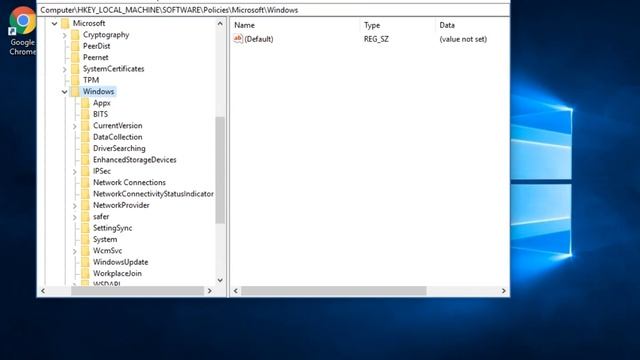Collapse the Microsoft key
The height and width of the screenshot is (360, 640).
(x=54, y=24)
